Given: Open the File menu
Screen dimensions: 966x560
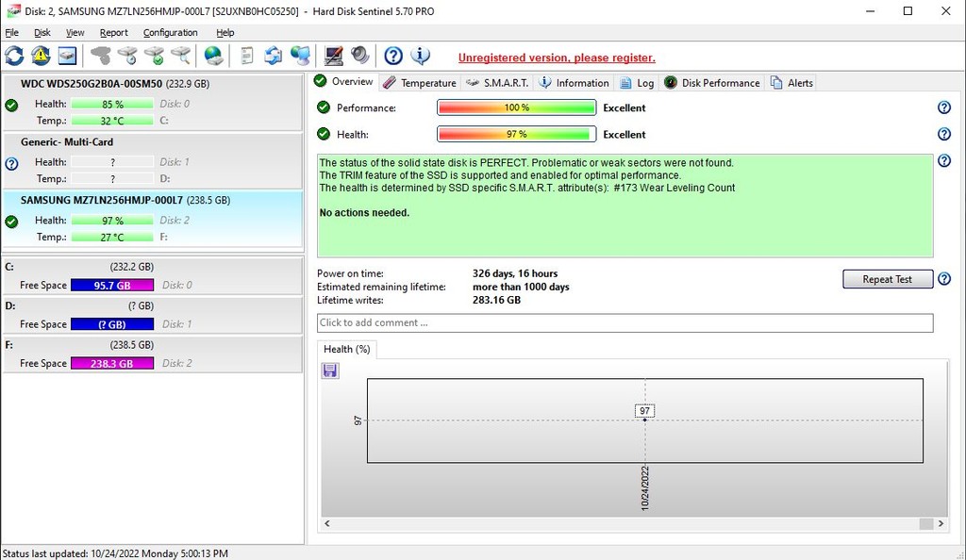Looking at the screenshot, I should [x=11, y=33].
